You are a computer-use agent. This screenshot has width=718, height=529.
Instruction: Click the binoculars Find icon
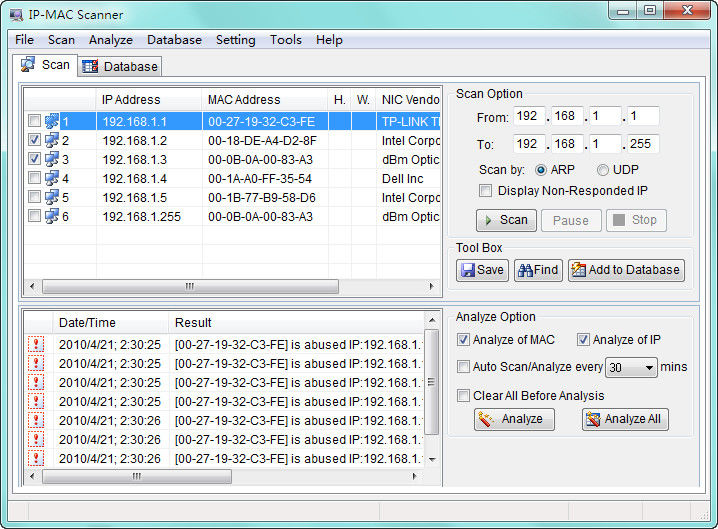[x=524, y=270]
